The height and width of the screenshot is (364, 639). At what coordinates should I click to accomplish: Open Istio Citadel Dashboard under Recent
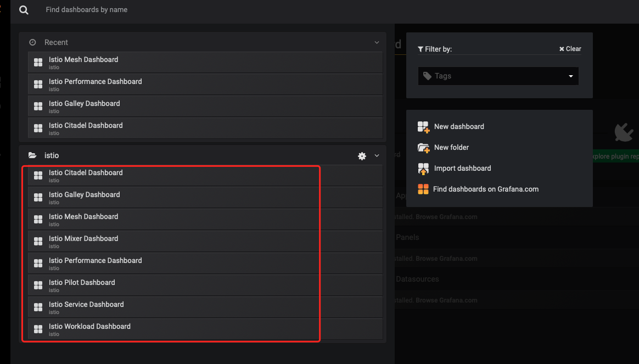click(x=205, y=128)
